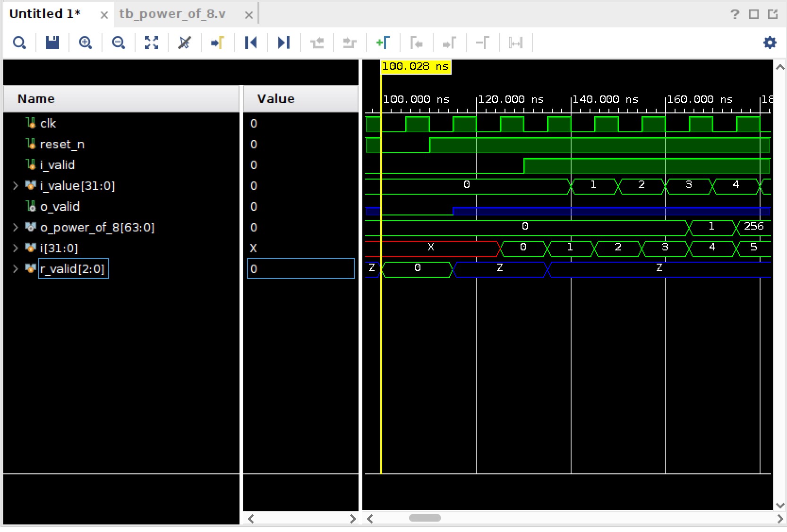Add a new marker
The width and height of the screenshot is (787, 532).
pyautogui.click(x=383, y=43)
